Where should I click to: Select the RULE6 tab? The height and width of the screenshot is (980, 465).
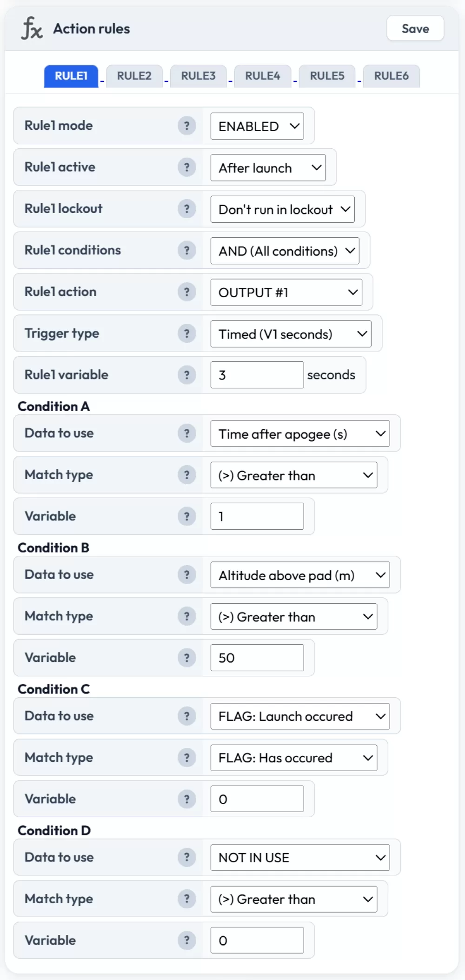(x=391, y=76)
